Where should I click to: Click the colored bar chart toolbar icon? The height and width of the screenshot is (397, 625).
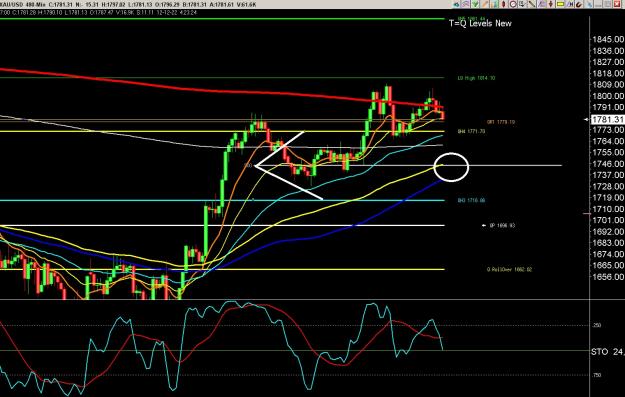pyautogui.click(x=494, y=4)
